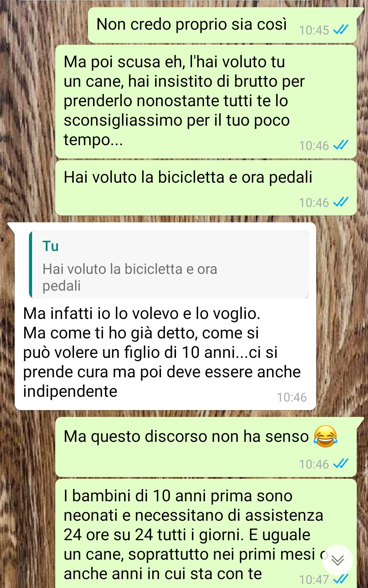
Task: Tap the green bar of the quoted reply
Action: [31, 264]
